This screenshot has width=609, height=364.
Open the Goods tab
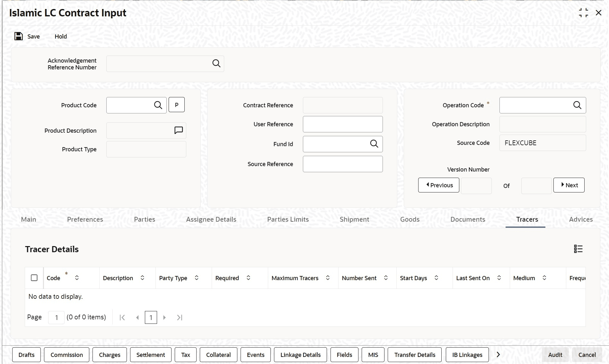[410, 219]
